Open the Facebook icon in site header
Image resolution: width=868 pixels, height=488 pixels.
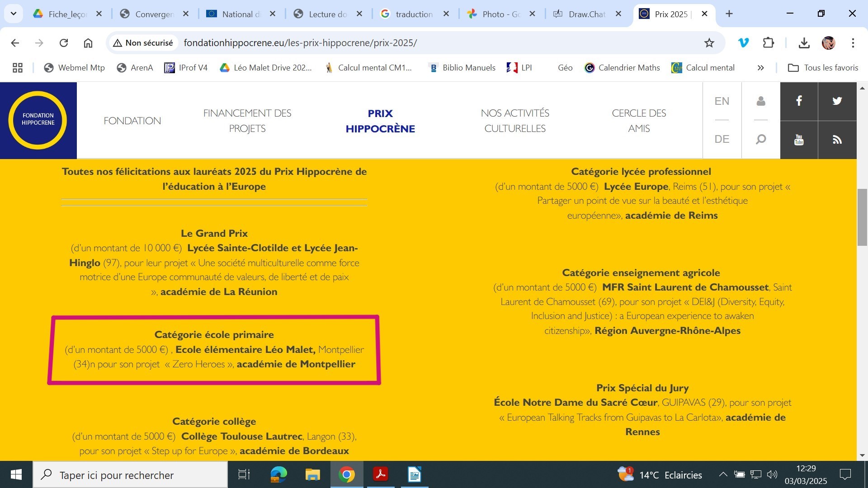click(x=799, y=101)
